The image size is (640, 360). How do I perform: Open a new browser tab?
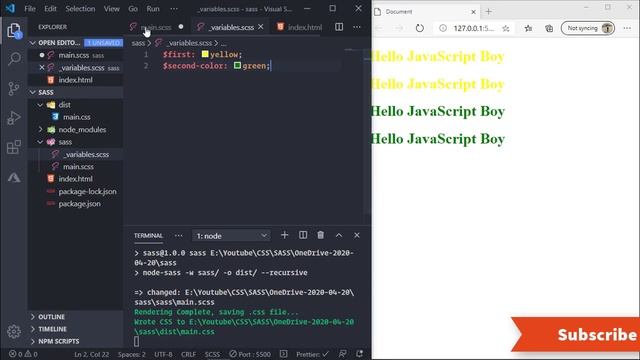[x=489, y=11]
